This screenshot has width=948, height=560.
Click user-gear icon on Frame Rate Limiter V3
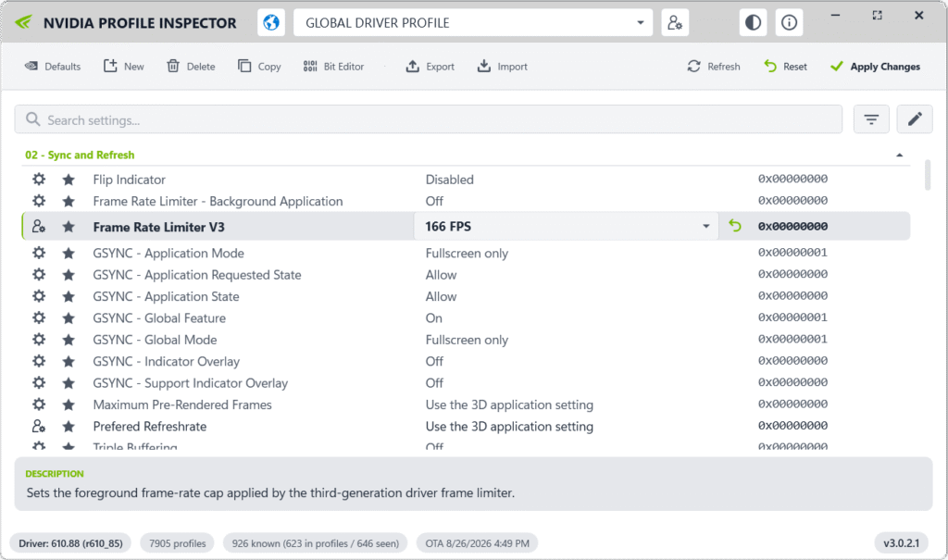click(39, 226)
